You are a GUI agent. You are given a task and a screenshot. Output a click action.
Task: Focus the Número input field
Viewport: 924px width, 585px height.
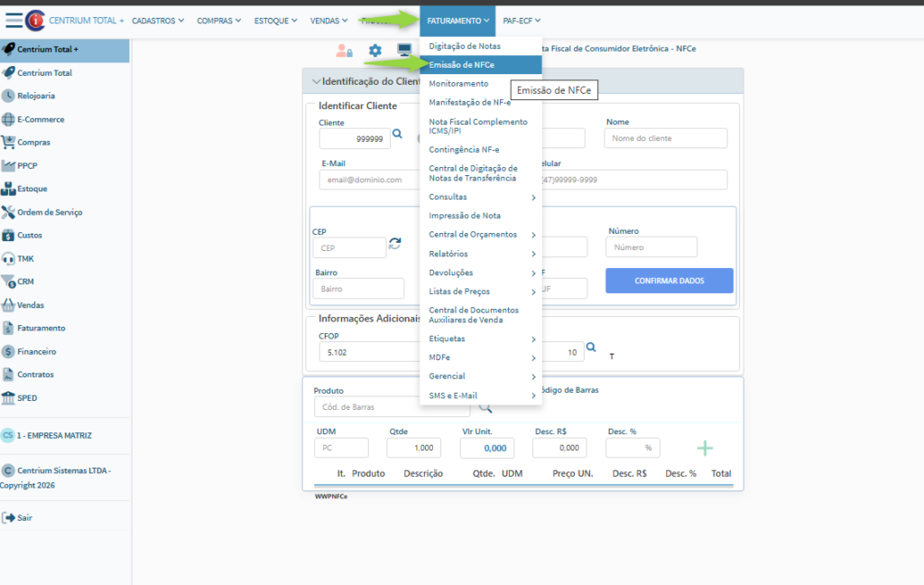coord(651,247)
